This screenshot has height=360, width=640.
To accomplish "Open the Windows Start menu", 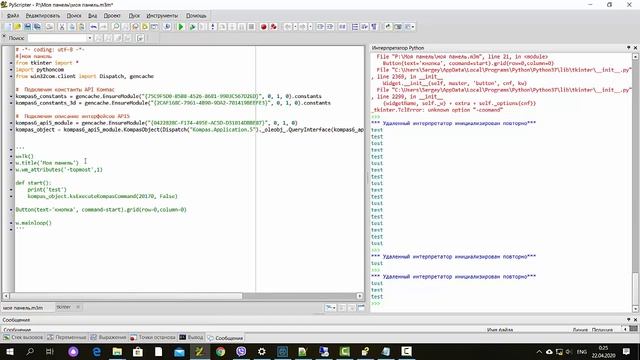I will tap(10, 351).
